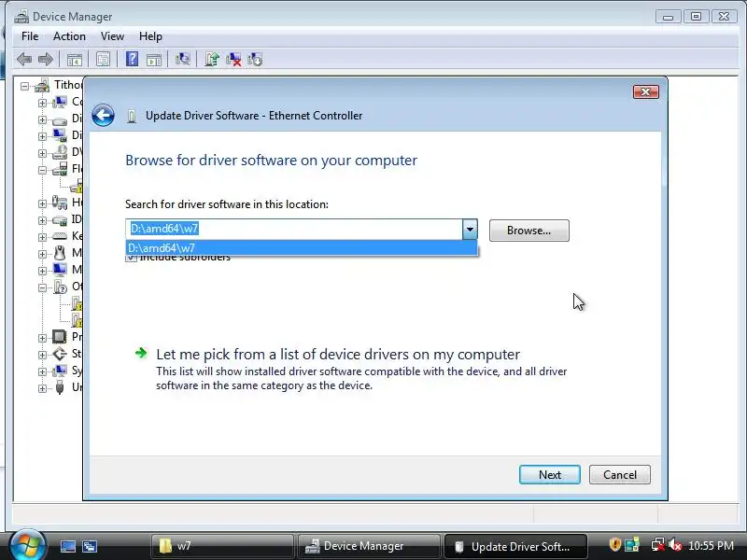Collapse the Fl floppy controllers node

click(42, 170)
